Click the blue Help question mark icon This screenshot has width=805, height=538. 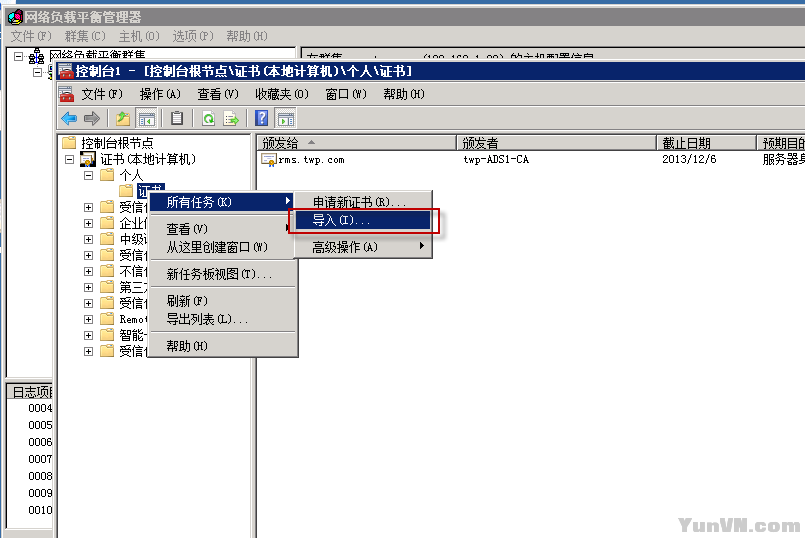point(261,119)
